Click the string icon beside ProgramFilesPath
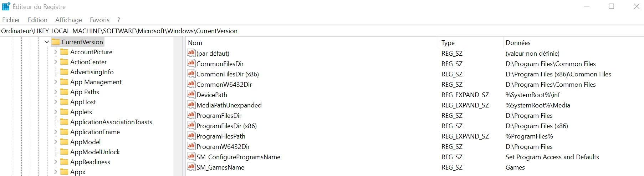Image resolution: width=644 pixels, height=176 pixels. pos(191,136)
